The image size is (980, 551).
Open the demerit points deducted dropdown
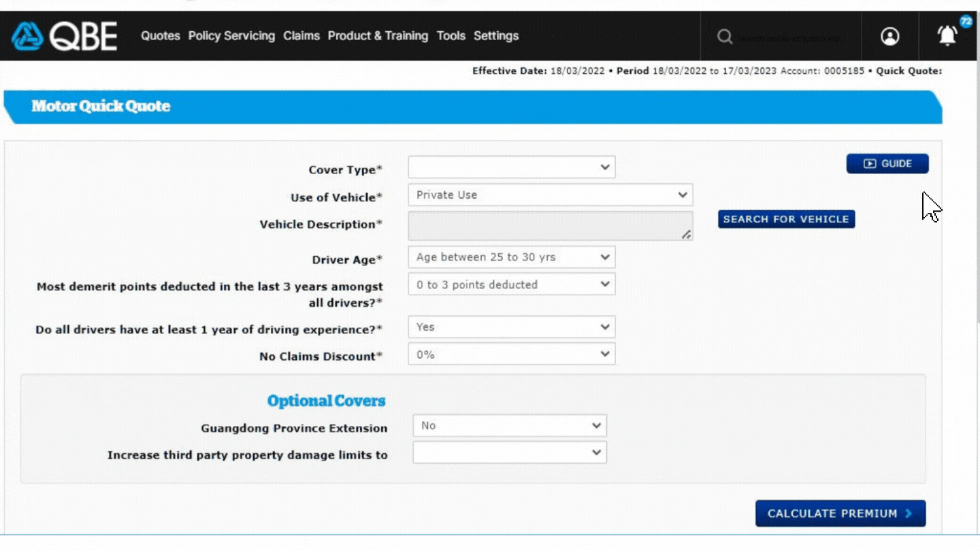(512, 284)
